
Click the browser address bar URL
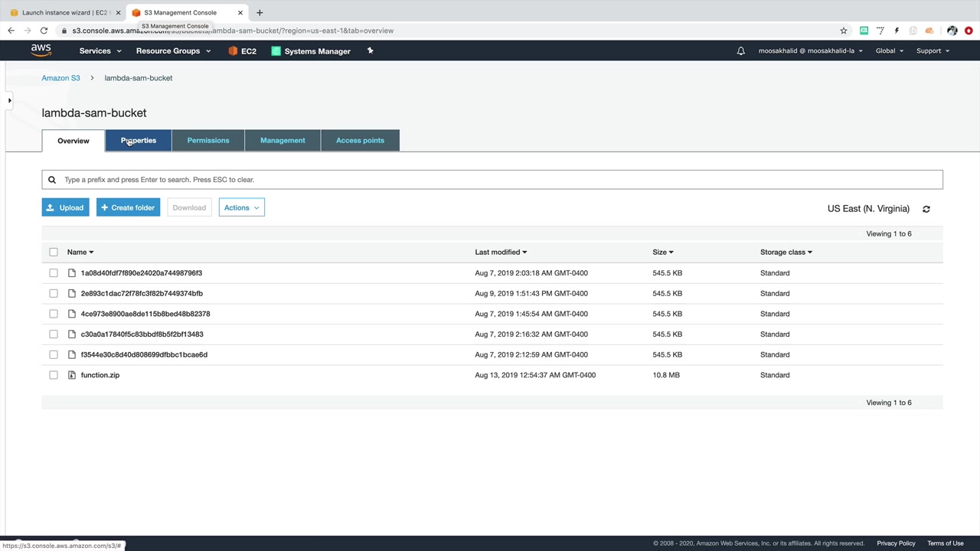pos(233,31)
